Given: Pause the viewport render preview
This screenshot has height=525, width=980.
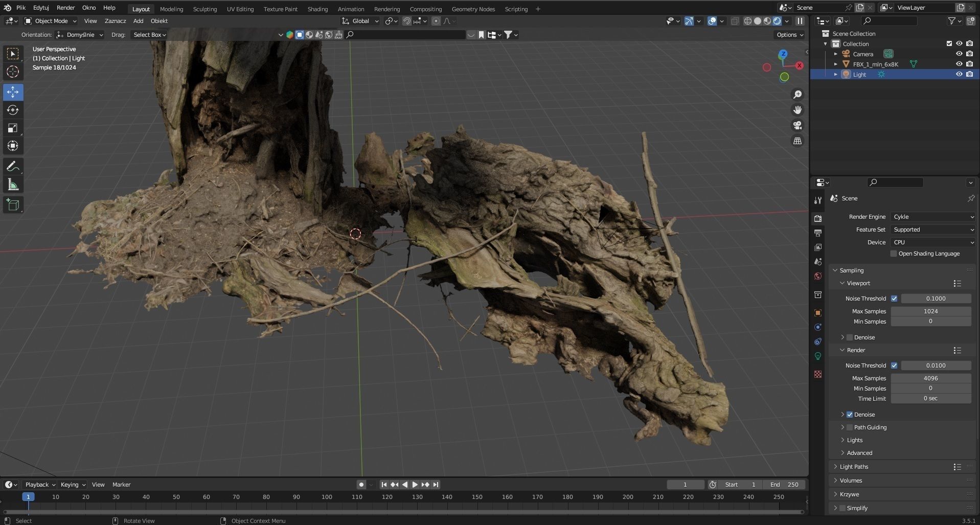Looking at the screenshot, I should pos(800,21).
